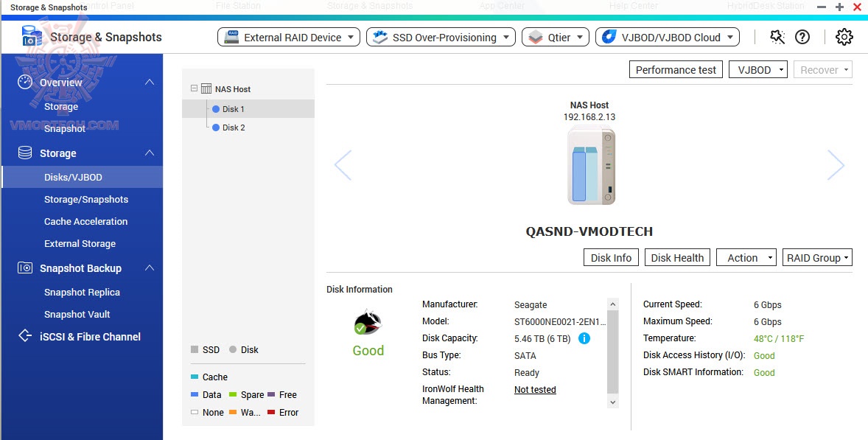Click the Not tested IronWolf link
The image size is (868, 440).
click(535, 390)
